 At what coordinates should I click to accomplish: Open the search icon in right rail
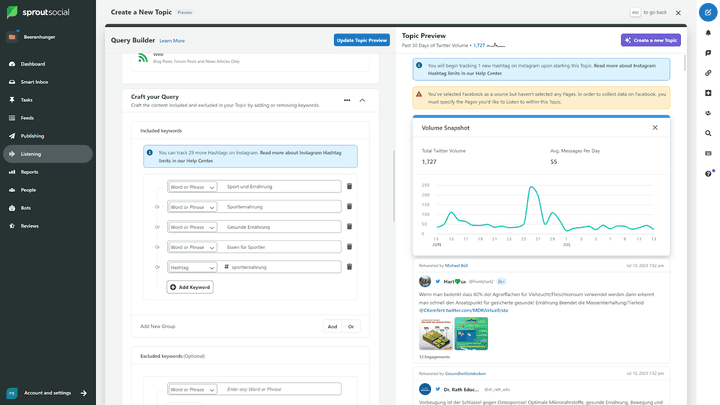[708, 133]
